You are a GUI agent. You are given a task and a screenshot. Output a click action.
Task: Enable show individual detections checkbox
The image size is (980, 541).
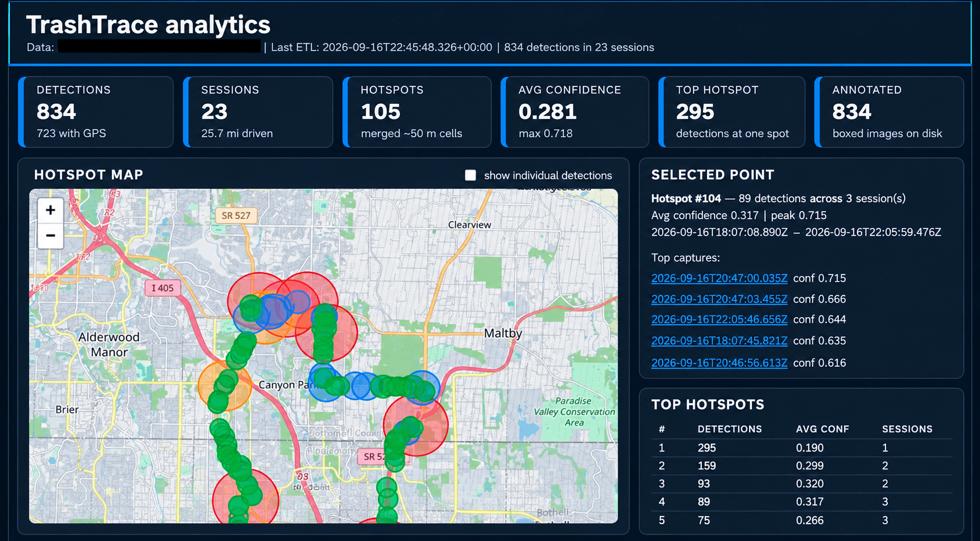point(470,175)
